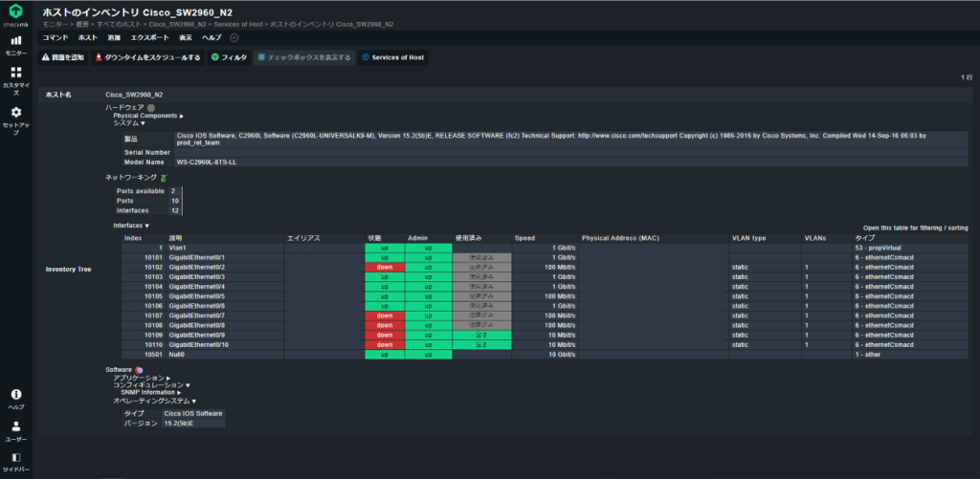Click the ハードウェア chip icon

[151, 108]
